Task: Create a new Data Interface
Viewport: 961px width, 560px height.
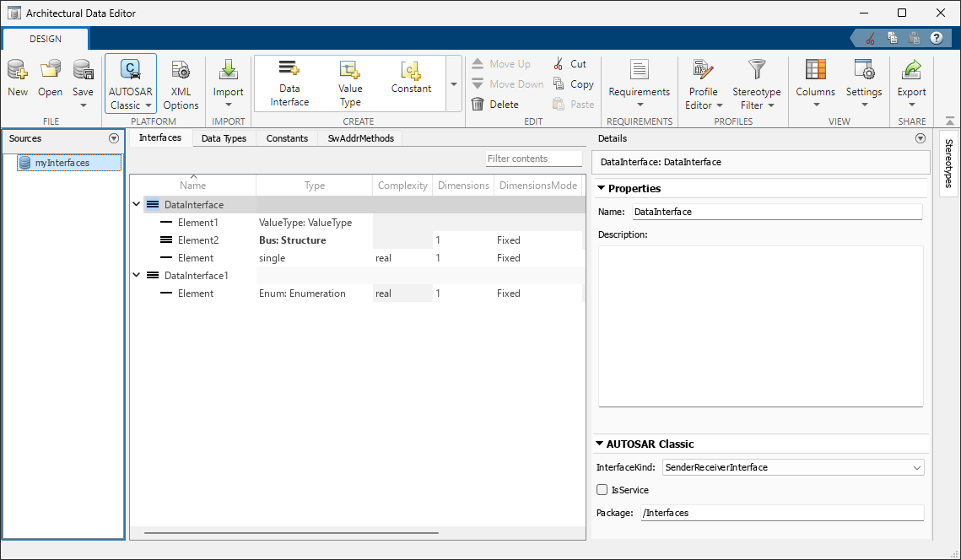Action: pyautogui.click(x=289, y=83)
